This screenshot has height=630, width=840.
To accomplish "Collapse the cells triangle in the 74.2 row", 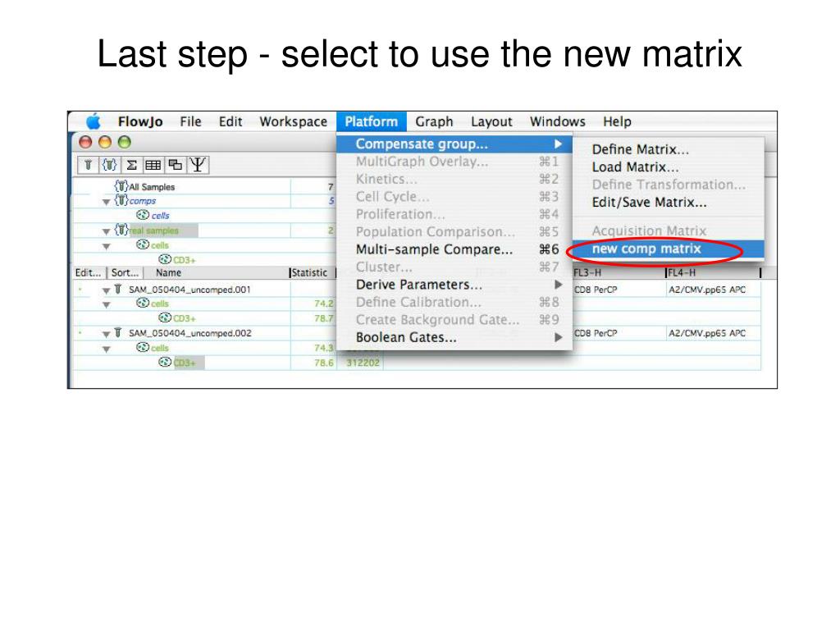I will [106, 305].
